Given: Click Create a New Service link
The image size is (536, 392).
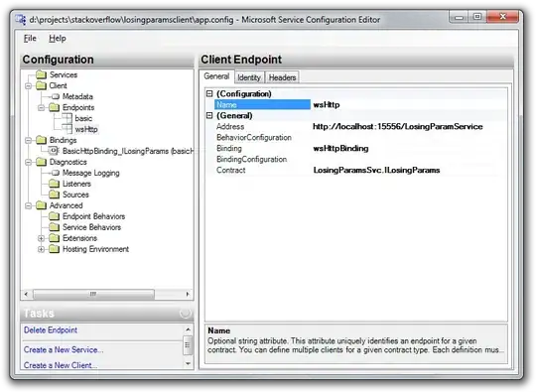Looking at the screenshot, I should click(64, 350).
